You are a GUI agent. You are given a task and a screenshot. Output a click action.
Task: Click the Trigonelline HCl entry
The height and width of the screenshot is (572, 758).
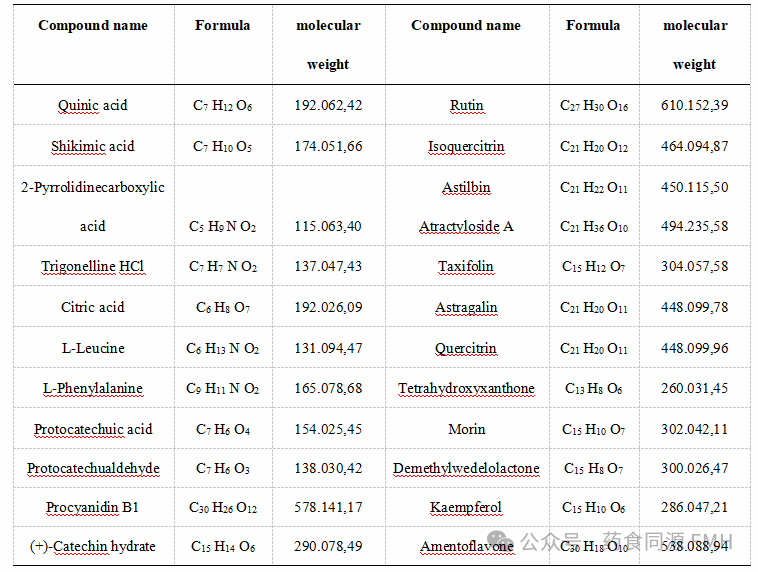93,267
